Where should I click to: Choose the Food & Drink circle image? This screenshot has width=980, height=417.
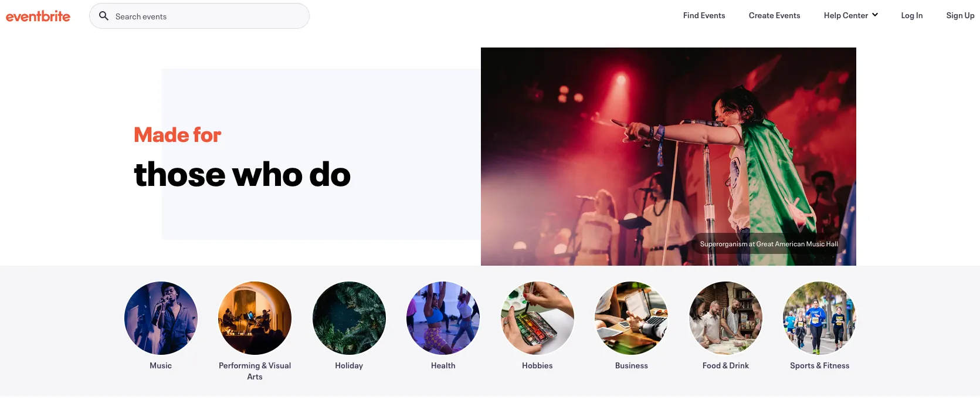725,318
